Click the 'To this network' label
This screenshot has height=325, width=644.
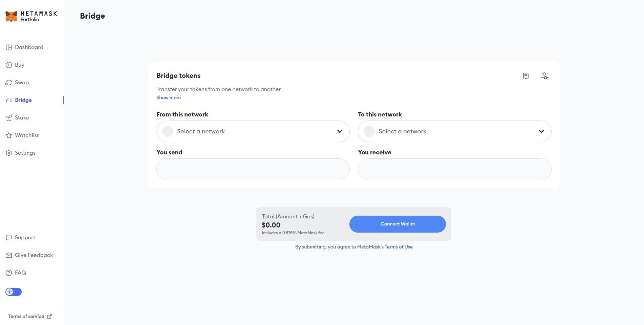(380, 114)
